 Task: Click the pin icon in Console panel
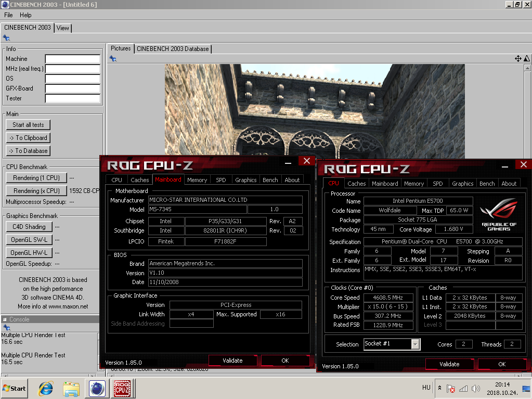[6, 327]
